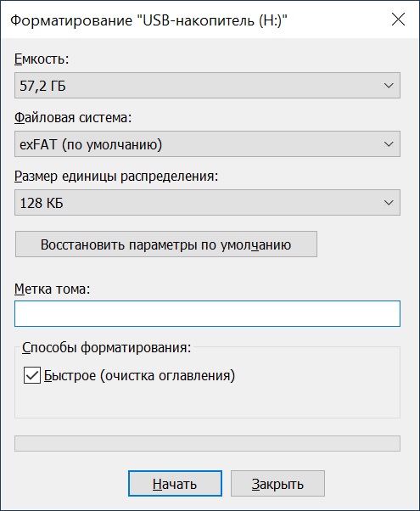Viewport: 420px width, 511px height.
Task: Click the Размер единицы распределения label
Action: click(x=116, y=177)
